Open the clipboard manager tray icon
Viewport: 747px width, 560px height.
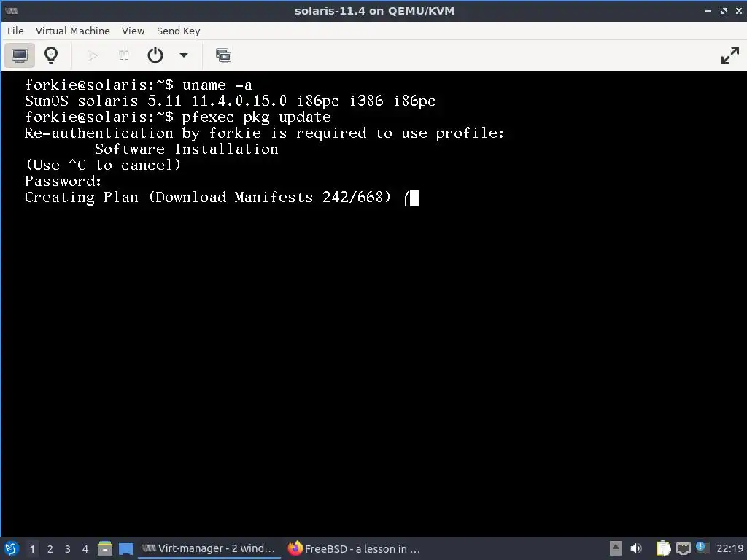[x=663, y=548]
